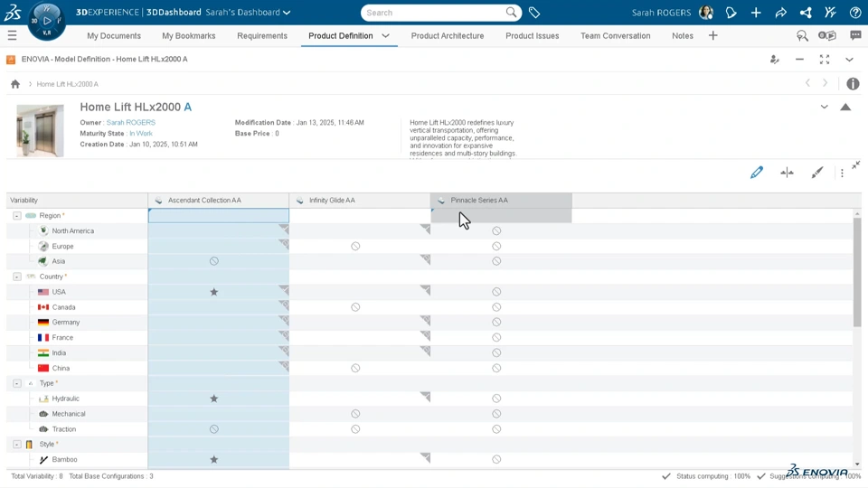Viewport: 868px width, 488px height.
Task: Toggle USA star in Ascendant Collection column
Action: coord(214,292)
